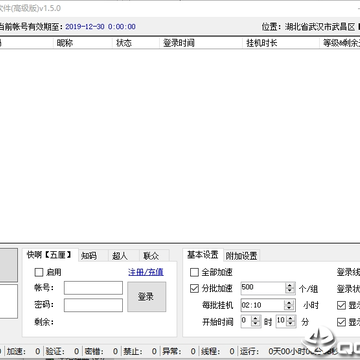Image resolution: width=360 pixels, height=360 pixels.
Task: Focus the 密码 input field
Action: click(93, 305)
